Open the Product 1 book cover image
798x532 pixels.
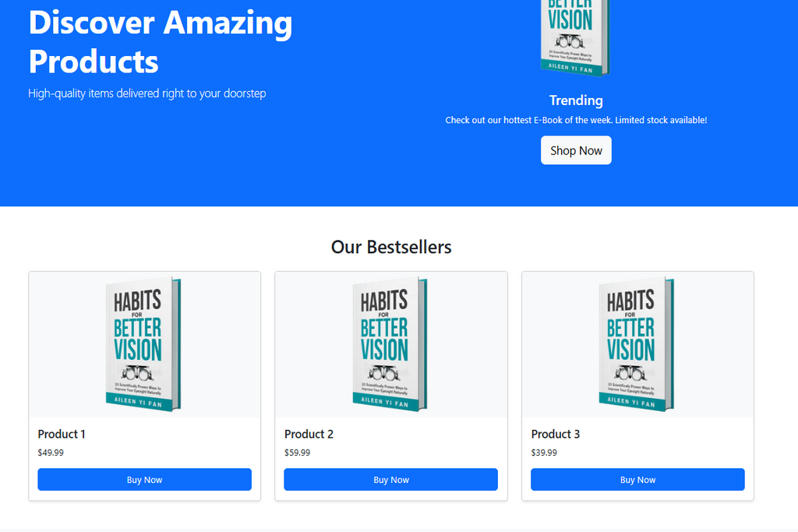[x=143, y=344]
